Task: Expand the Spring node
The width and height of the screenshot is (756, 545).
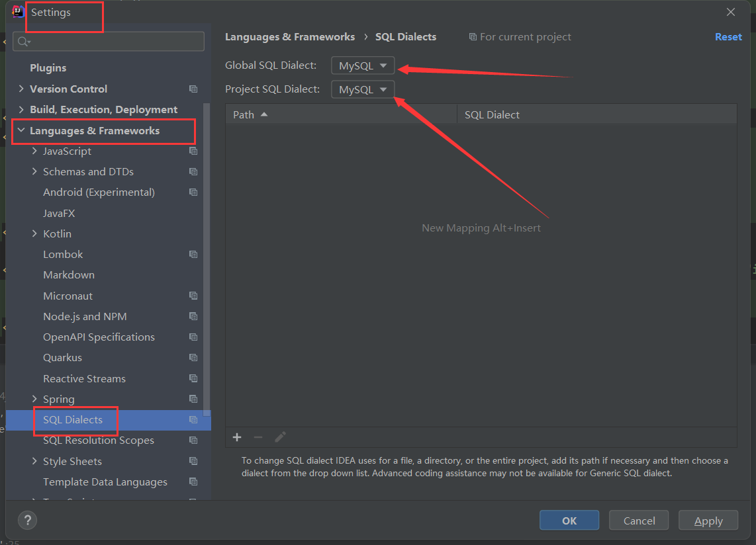Action: pyautogui.click(x=34, y=399)
